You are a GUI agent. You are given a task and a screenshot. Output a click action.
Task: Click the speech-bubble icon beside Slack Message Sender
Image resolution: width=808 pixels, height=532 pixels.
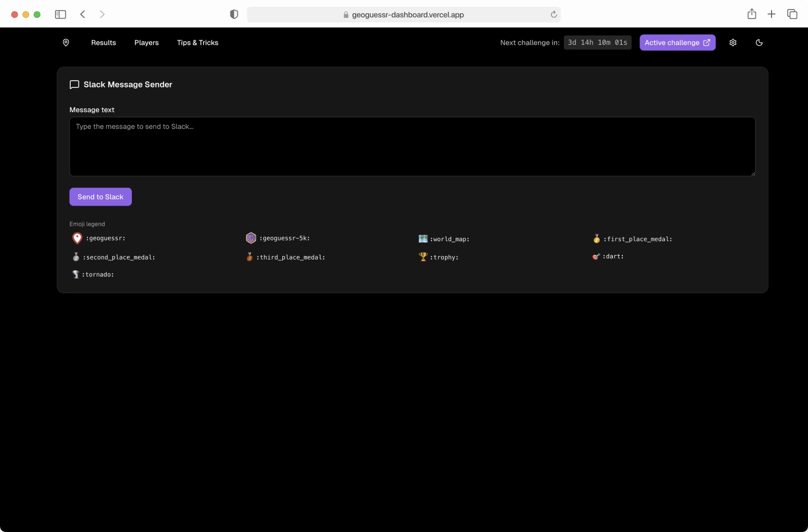74,85
